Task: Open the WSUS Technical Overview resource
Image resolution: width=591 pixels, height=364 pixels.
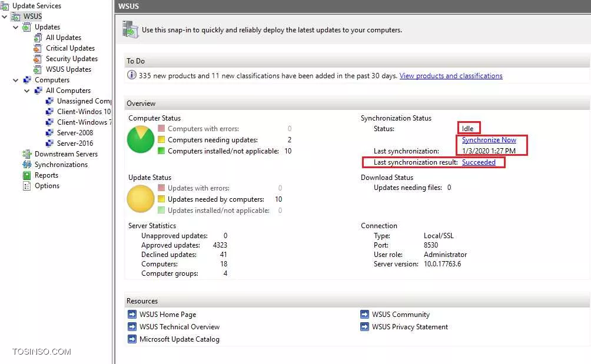Action: (180, 327)
